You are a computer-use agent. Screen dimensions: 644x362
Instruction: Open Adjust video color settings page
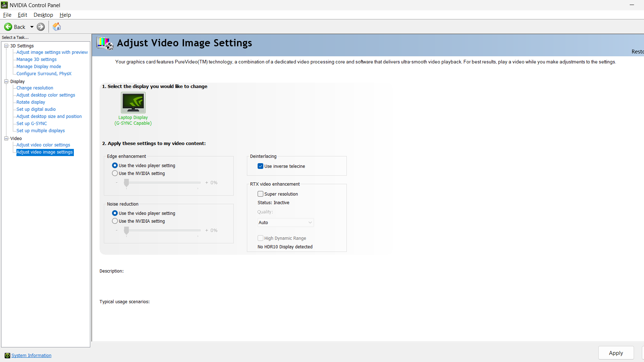pos(43,145)
